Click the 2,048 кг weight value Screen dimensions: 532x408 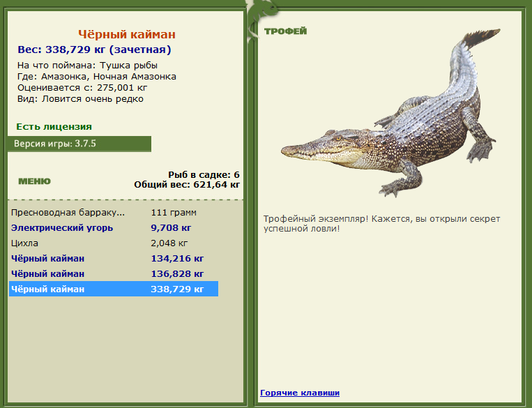(169, 243)
